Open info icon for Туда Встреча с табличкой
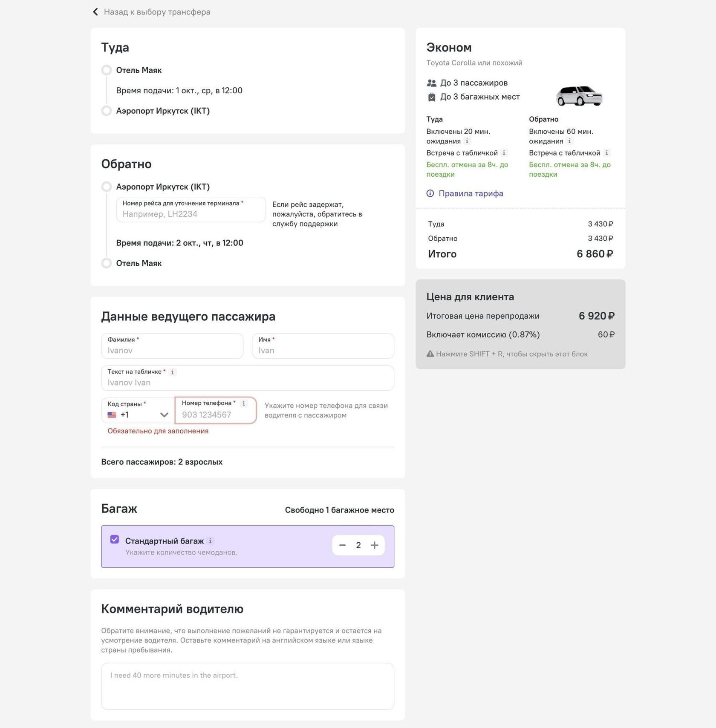Screen dimensions: 716x728 point(504,153)
